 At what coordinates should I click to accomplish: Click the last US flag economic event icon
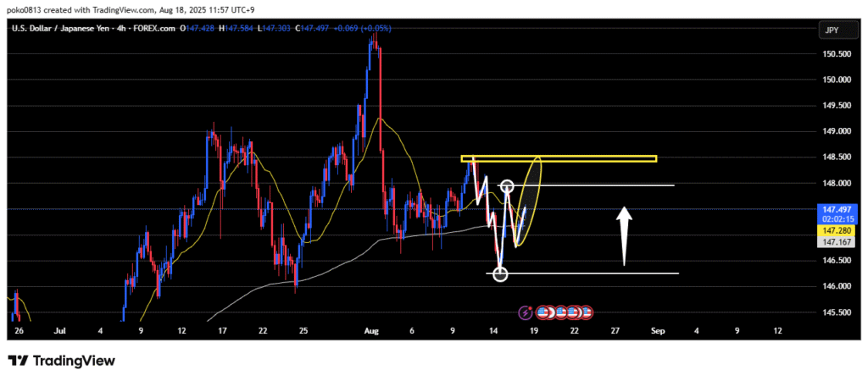[586, 312]
